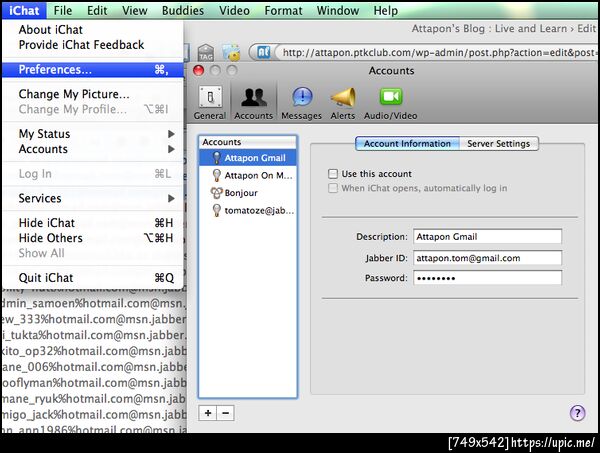Open the Video menu
Screen dimensions: 600x453
tap(234, 10)
